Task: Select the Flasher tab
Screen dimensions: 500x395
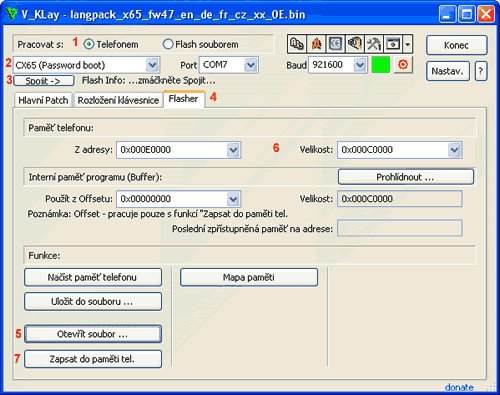Action: click(184, 99)
